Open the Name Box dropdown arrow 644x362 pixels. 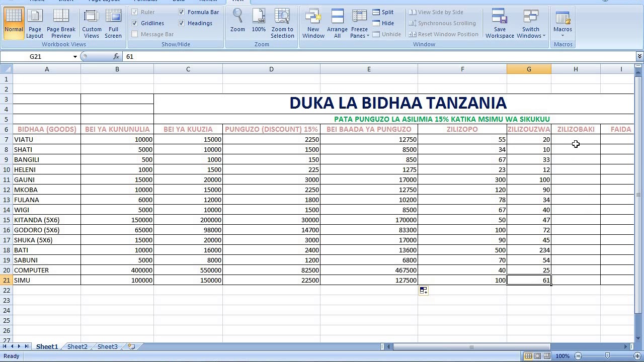(75, 56)
